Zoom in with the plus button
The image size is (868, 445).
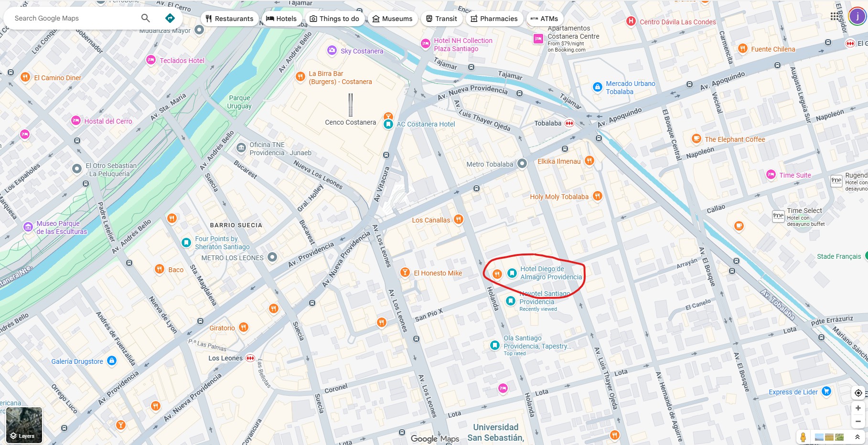(858, 408)
